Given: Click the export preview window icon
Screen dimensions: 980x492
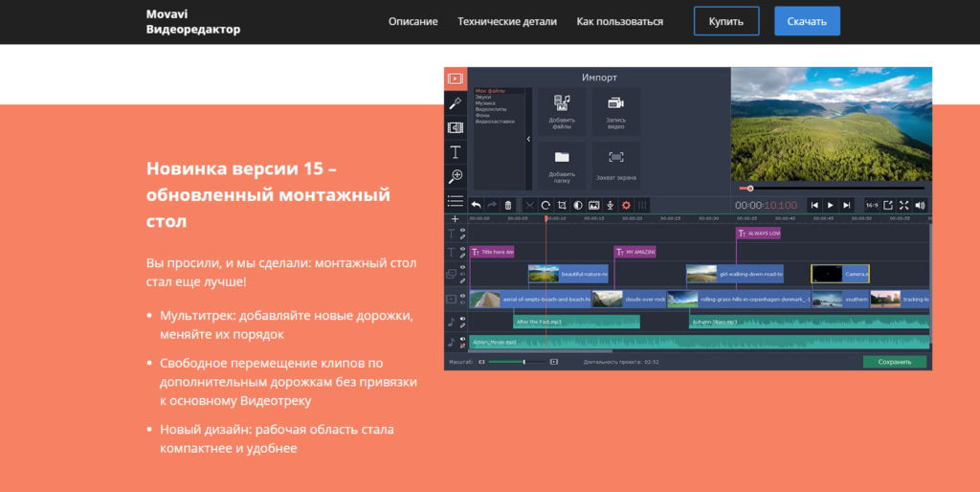Looking at the screenshot, I should coord(887,205).
